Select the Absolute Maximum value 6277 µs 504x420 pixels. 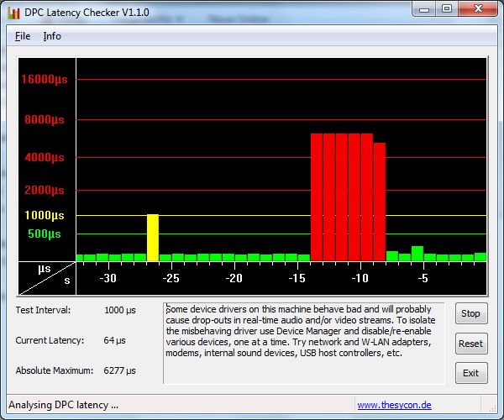(119, 370)
